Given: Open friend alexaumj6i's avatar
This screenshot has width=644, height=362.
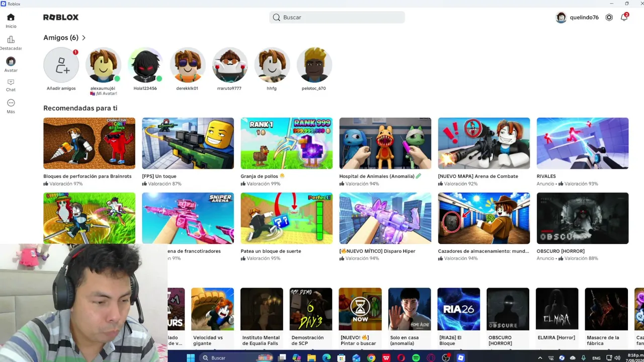Looking at the screenshot, I should (103, 65).
